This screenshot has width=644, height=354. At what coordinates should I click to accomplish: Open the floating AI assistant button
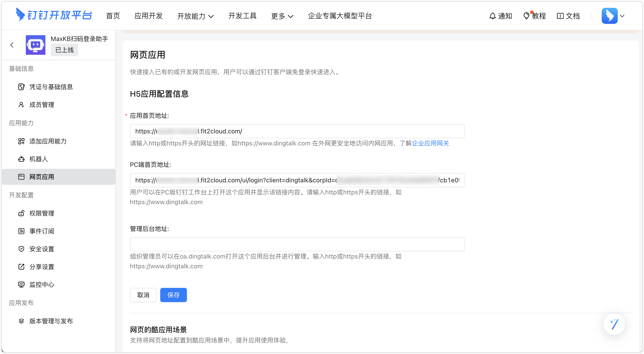(614, 324)
